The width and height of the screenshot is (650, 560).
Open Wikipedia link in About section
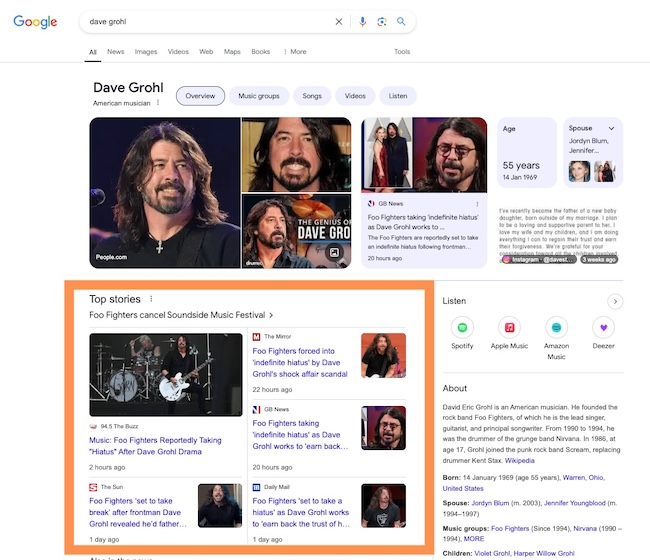pos(519,461)
